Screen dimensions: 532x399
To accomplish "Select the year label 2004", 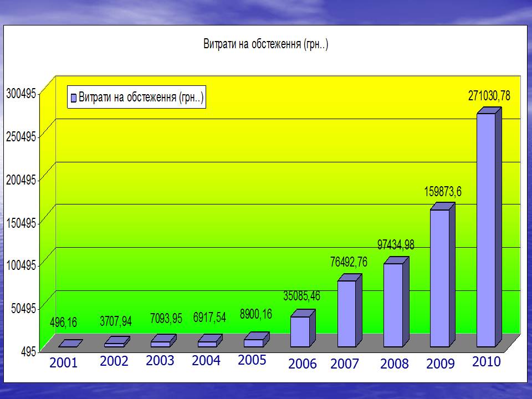I will click(206, 361).
